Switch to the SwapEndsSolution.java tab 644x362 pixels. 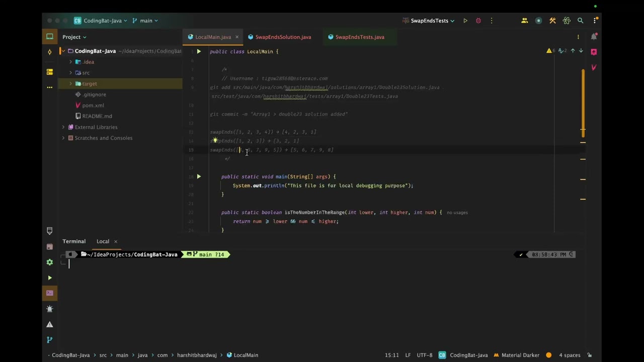click(x=279, y=37)
